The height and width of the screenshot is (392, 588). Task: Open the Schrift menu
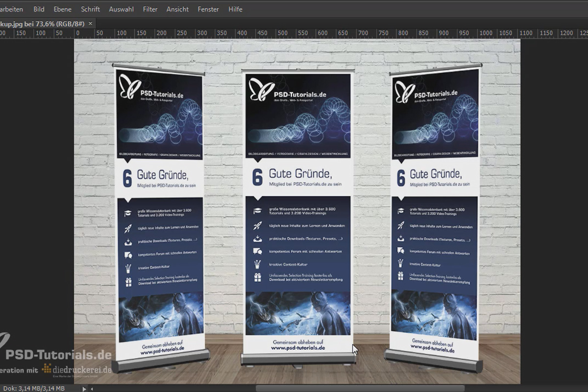[90, 9]
